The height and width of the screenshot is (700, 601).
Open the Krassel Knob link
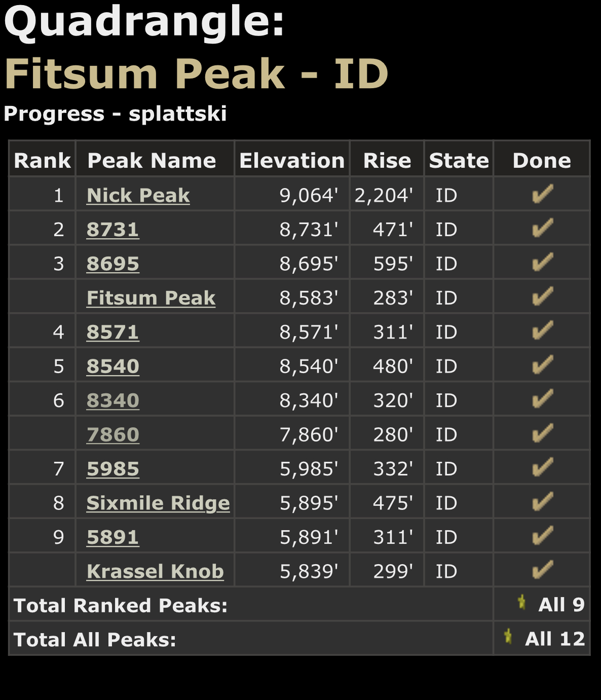click(x=155, y=571)
